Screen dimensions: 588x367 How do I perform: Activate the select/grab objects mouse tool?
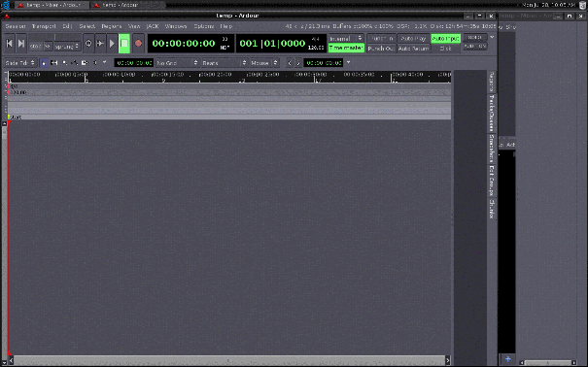pyautogui.click(x=44, y=63)
